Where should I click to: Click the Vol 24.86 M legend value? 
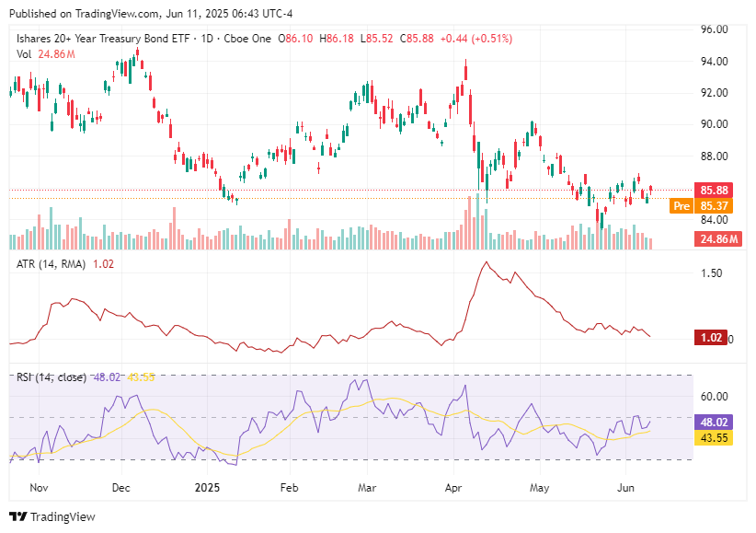click(56, 54)
